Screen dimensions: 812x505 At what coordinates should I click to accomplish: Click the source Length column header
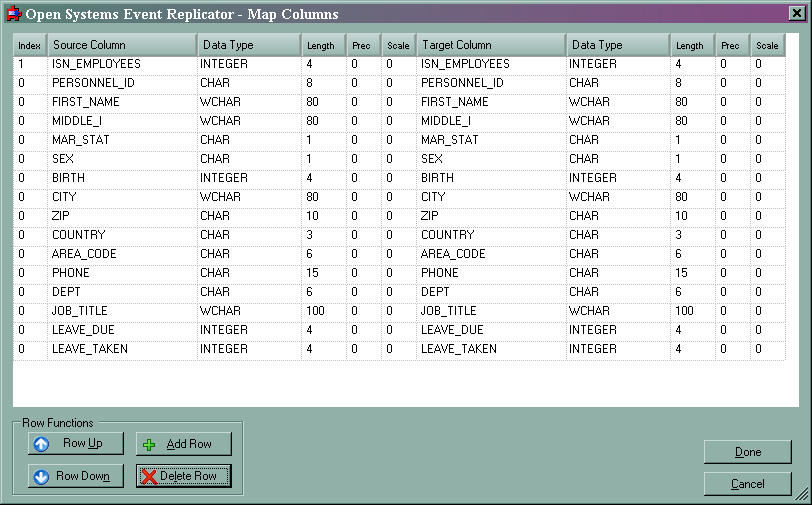pos(324,45)
